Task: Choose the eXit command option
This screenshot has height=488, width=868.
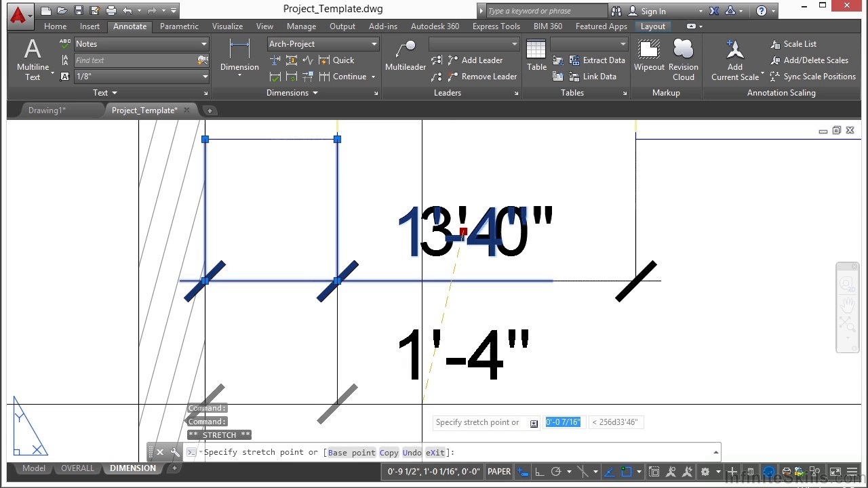Action: 435,453
